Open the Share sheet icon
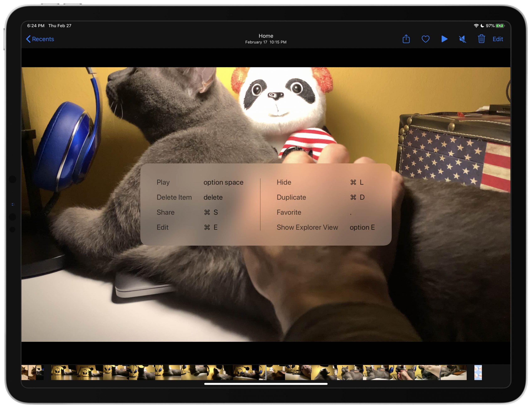Screen dimensions: 532x409 406,39
